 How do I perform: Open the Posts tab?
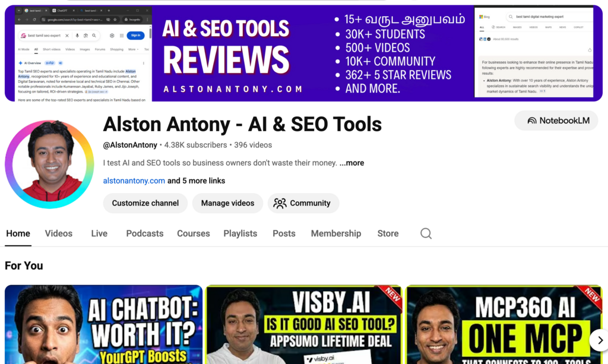click(284, 233)
